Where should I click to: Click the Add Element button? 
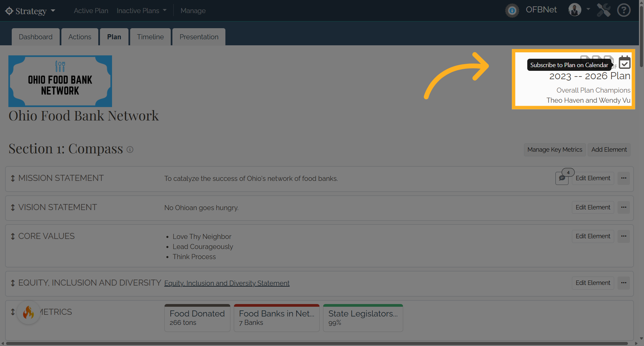tap(609, 150)
